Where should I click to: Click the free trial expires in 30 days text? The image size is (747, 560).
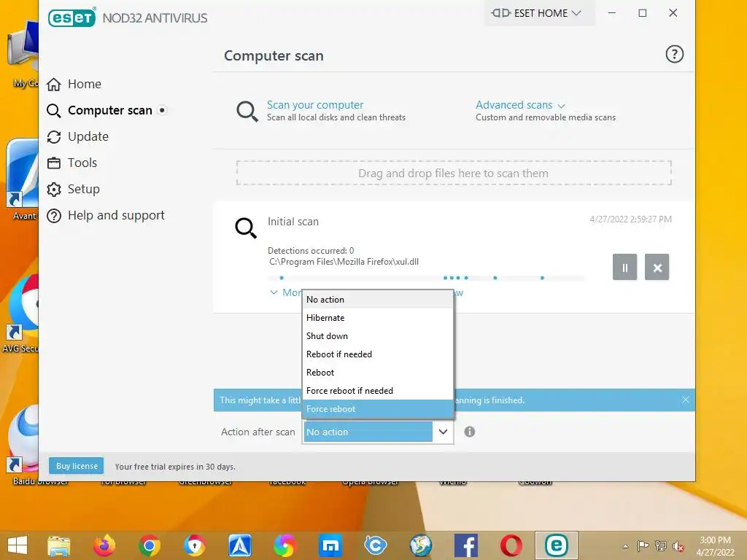(175, 467)
